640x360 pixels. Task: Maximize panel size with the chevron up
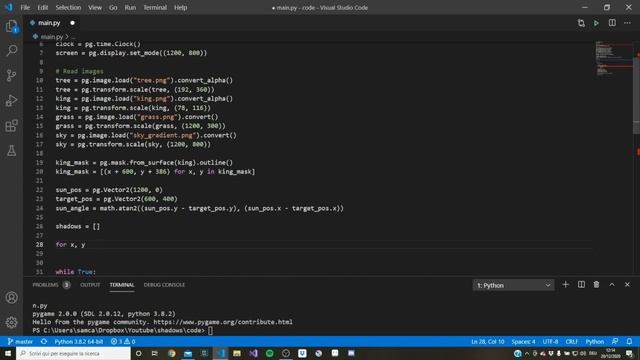click(x=612, y=284)
